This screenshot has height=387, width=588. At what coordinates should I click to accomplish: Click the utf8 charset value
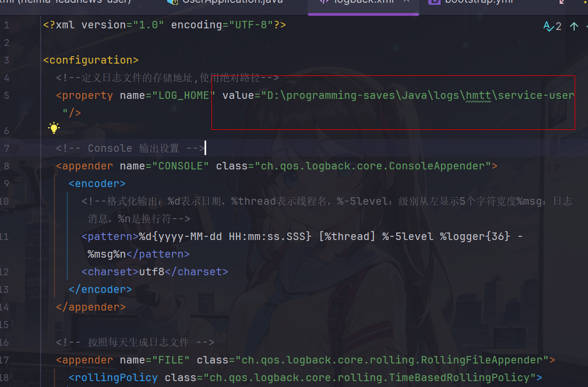pos(152,272)
